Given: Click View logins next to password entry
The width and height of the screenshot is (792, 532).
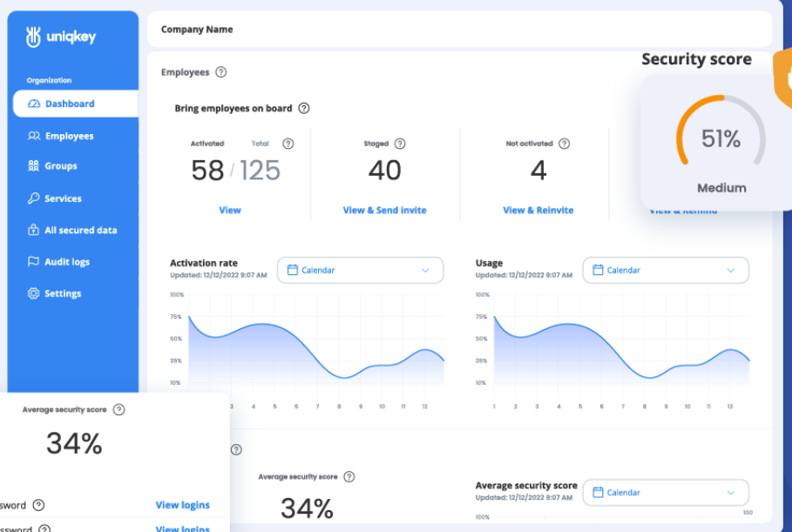Looking at the screenshot, I should click(x=182, y=505).
